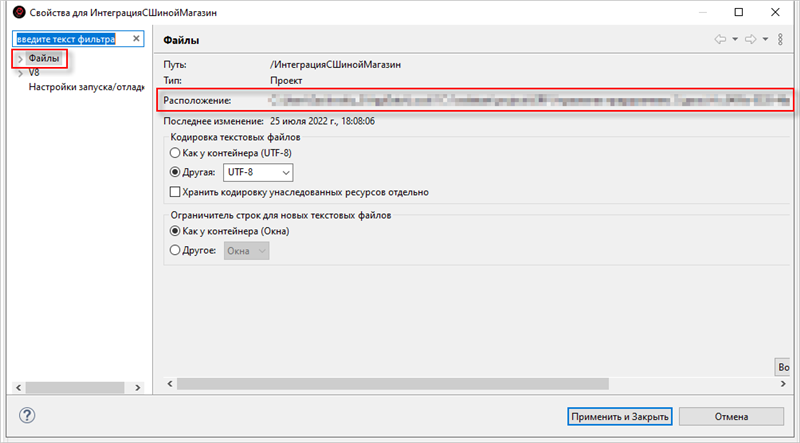Select 'Другое' line delimiter radio button
The image size is (800, 443).
point(176,251)
